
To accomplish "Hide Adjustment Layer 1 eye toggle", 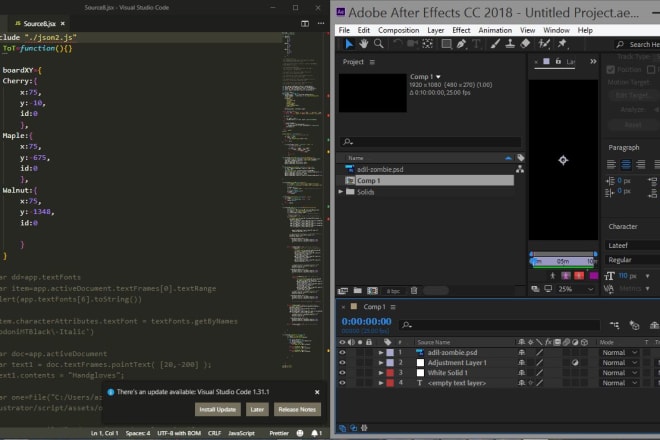I will click(342, 363).
